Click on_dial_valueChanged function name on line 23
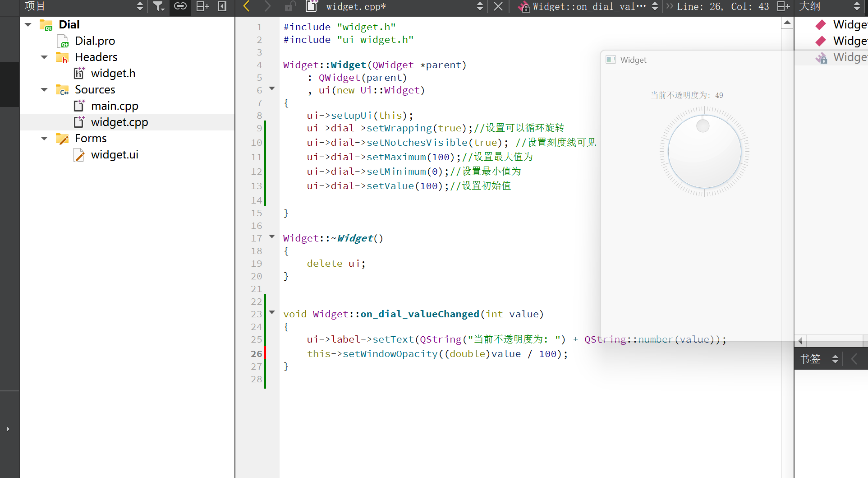The image size is (868, 478). click(420, 314)
